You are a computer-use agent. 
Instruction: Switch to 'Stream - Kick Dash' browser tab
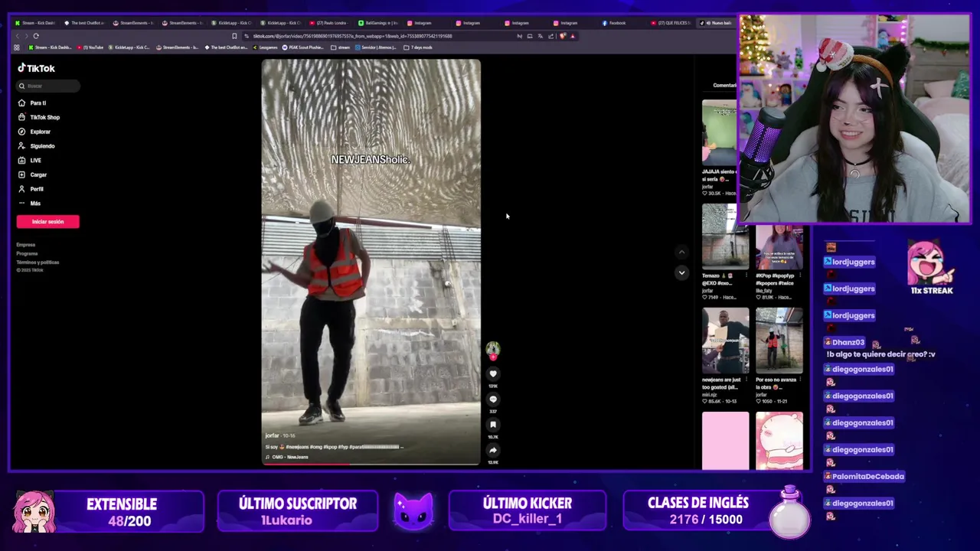[37, 23]
